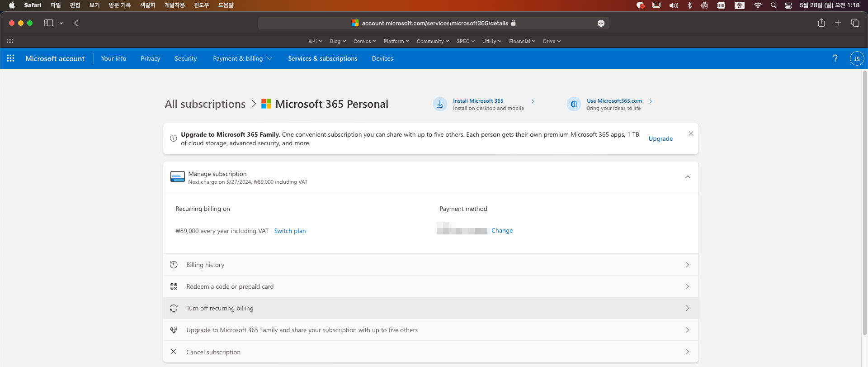Open the help question mark icon
The width and height of the screenshot is (868, 367).
click(835, 58)
